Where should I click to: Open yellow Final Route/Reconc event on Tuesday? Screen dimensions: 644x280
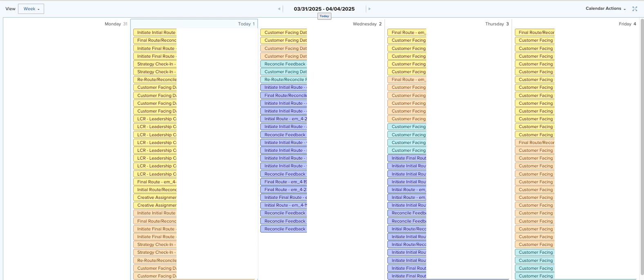tap(155, 40)
